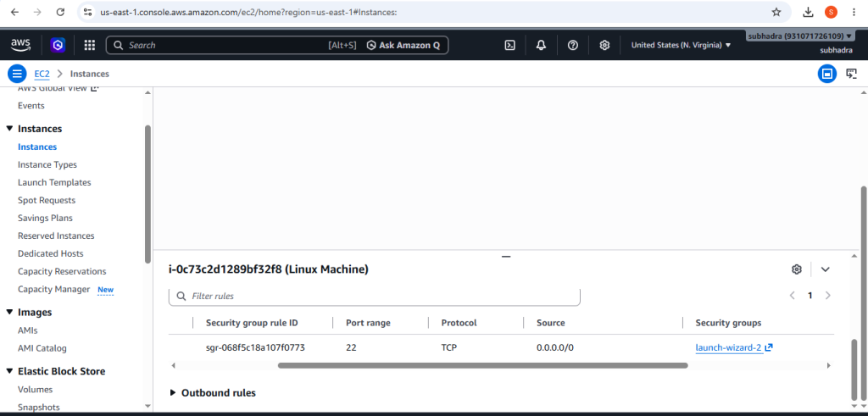Open console settings gear in top bar

pos(604,46)
